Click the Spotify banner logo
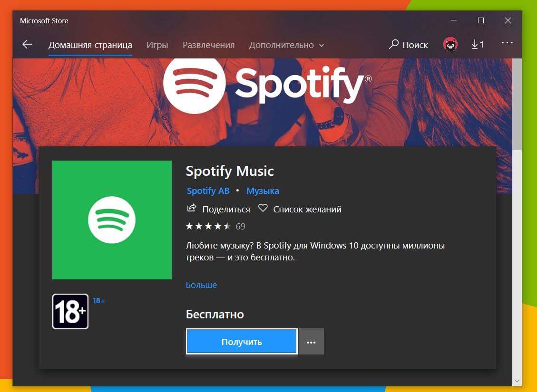This screenshot has width=537, height=392. coord(267,86)
